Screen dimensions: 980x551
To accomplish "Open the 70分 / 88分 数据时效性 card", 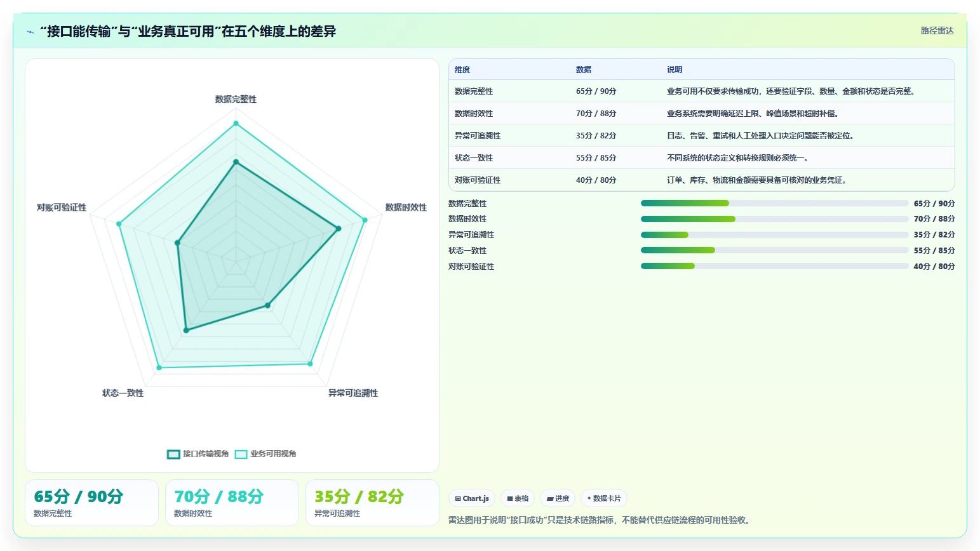I will coord(232,503).
